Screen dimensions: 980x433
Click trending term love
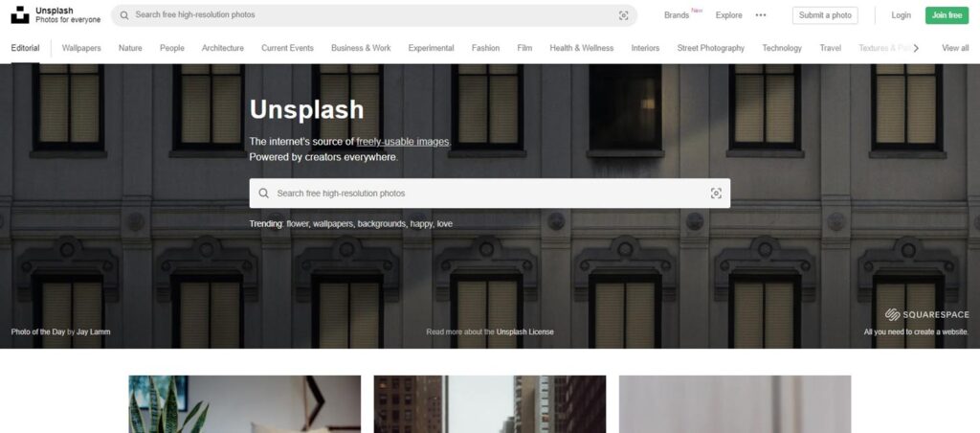tap(444, 224)
